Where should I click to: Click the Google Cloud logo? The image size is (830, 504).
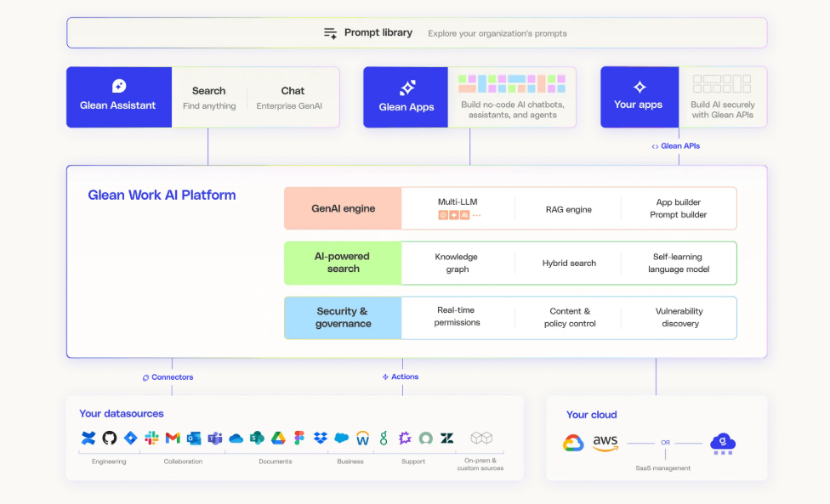coord(573,443)
